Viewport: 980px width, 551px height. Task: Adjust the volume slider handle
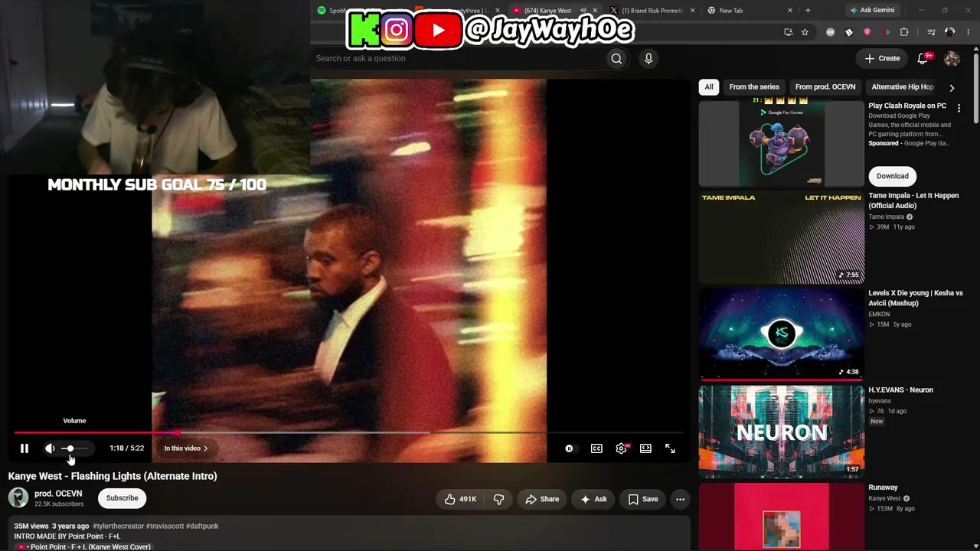70,448
